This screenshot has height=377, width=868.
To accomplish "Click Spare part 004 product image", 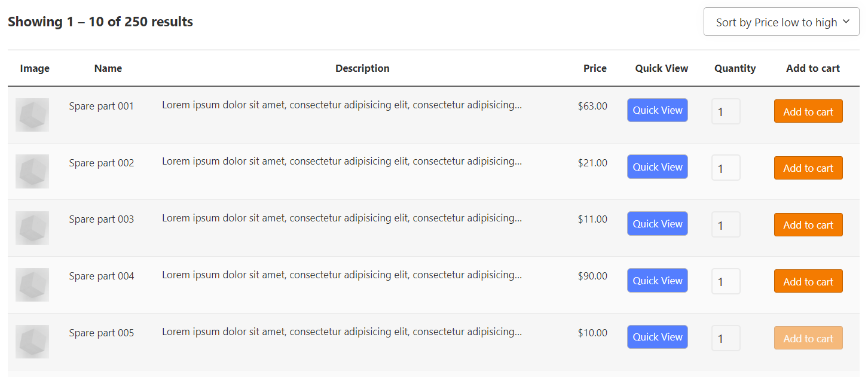I will [x=32, y=285].
